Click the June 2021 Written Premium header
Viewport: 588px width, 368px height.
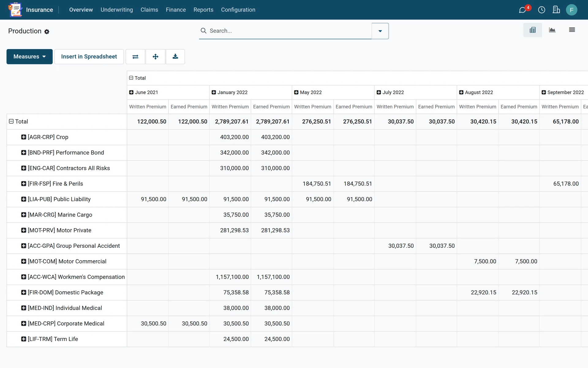coord(148,107)
